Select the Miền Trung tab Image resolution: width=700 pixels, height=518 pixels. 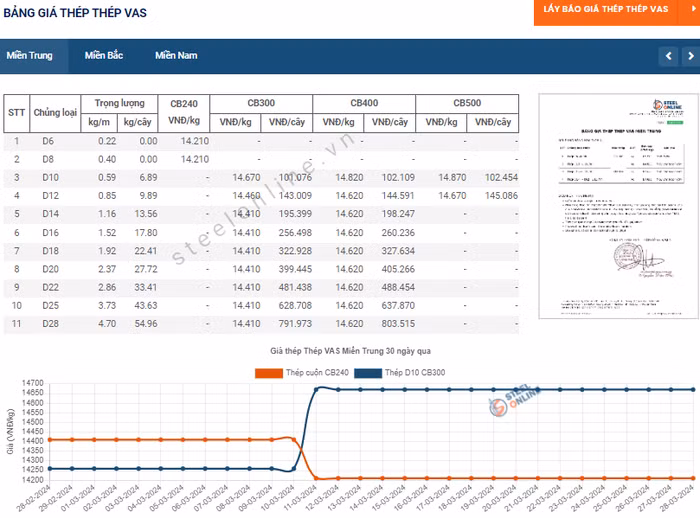pyautogui.click(x=29, y=56)
